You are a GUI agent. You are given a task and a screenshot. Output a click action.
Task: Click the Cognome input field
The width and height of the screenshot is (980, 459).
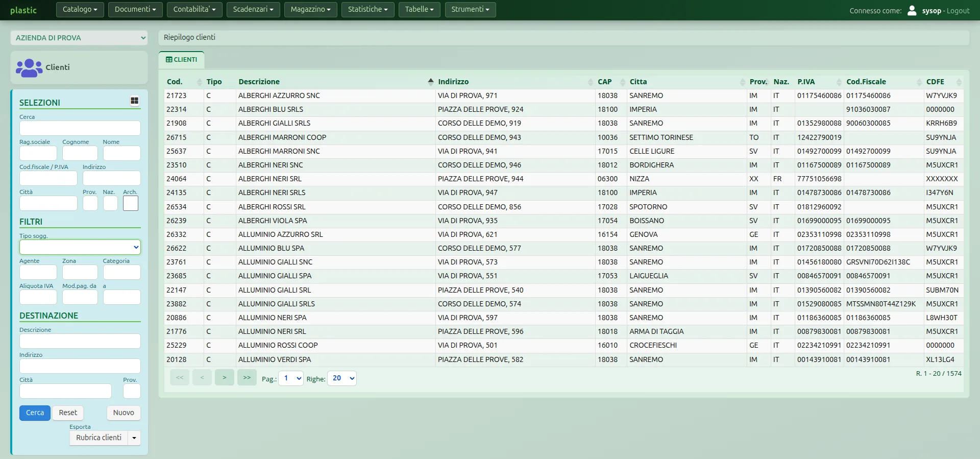[80, 153]
